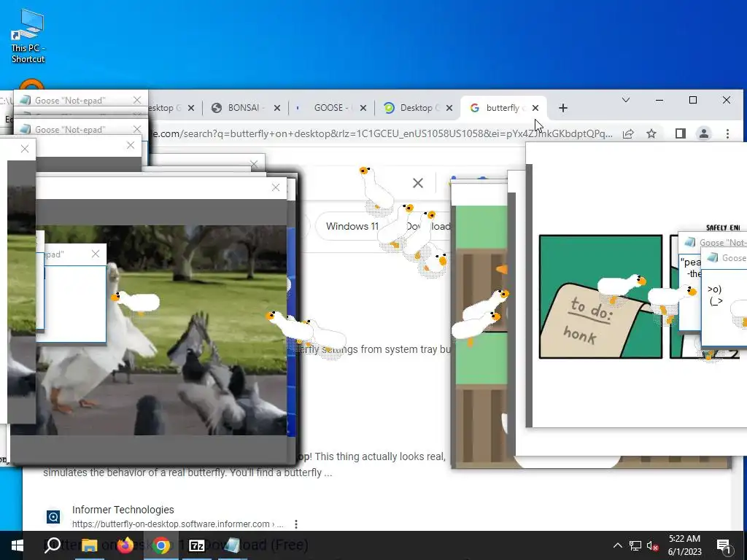747x560 pixels.
Task: Show hidden system tray icons
Action: tap(617, 545)
